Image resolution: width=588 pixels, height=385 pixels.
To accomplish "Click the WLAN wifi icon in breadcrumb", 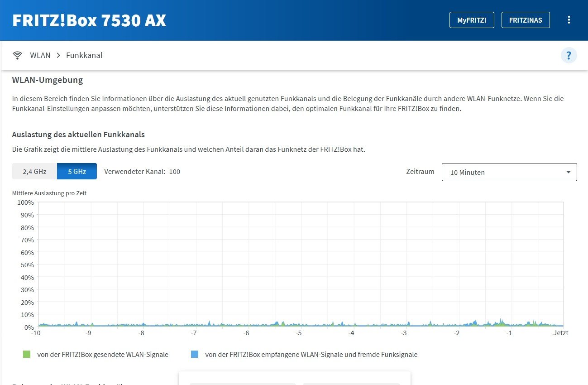I will point(17,55).
